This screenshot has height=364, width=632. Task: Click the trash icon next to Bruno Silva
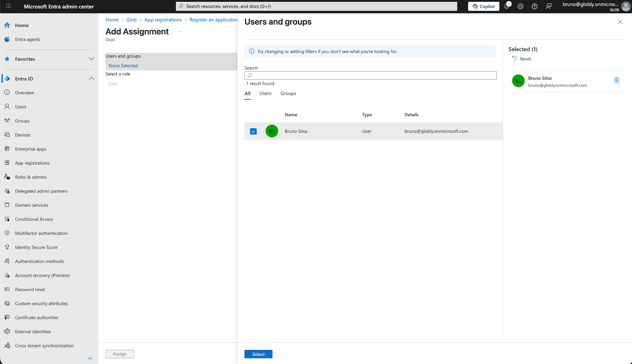(616, 80)
